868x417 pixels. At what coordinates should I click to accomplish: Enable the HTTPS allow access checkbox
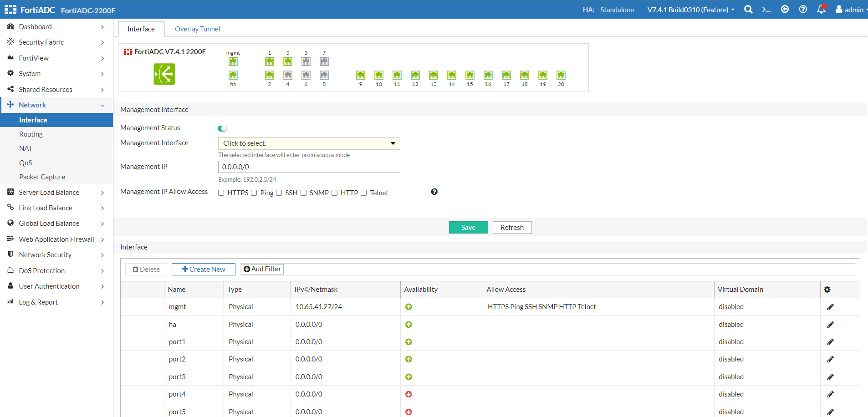click(221, 193)
